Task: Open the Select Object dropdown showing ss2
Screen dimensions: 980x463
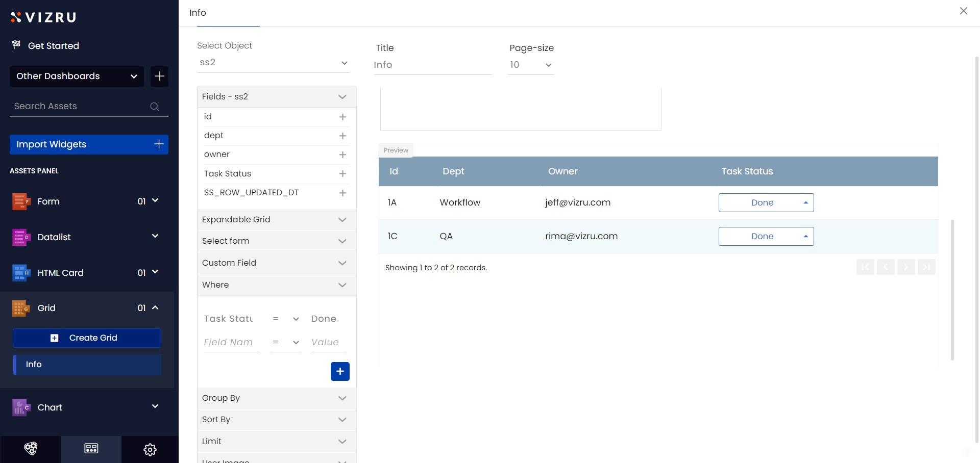Action: [273, 63]
